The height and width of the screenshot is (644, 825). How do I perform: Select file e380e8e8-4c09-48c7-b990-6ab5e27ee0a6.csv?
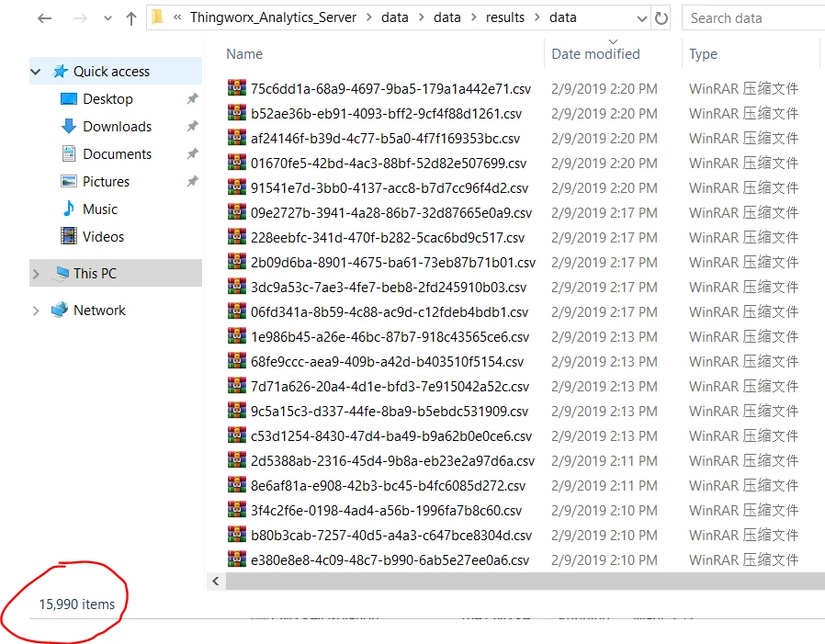click(390, 560)
